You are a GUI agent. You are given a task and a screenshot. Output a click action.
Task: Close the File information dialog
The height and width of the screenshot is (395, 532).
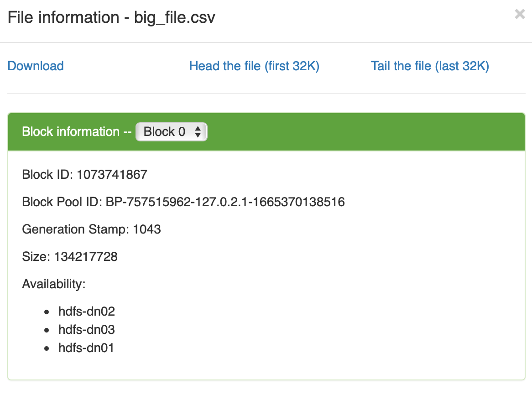pos(520,15)
